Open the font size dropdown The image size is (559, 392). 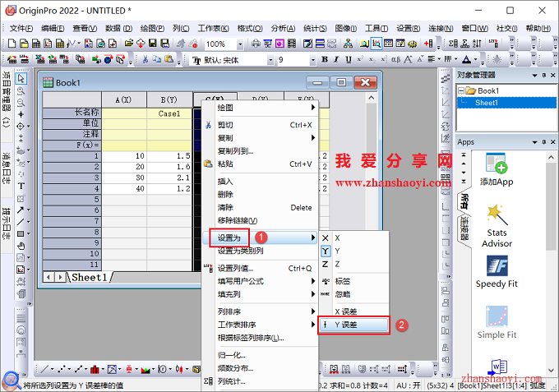point(312,60)
